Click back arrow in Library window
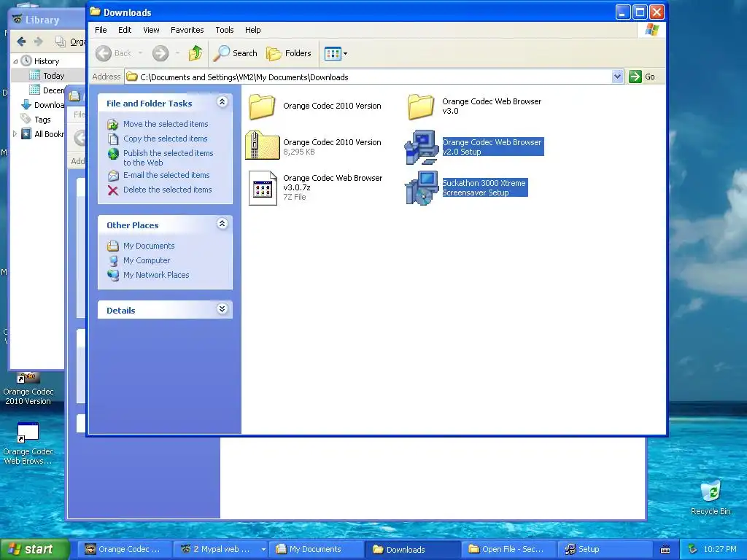 point(21,42)
